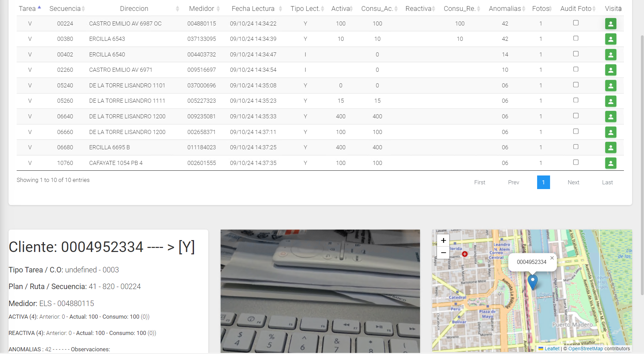This screenshot has width=644, height=354.
Task: Open visit icon for ERCILLA 6543 row
Action: (611, 39)
